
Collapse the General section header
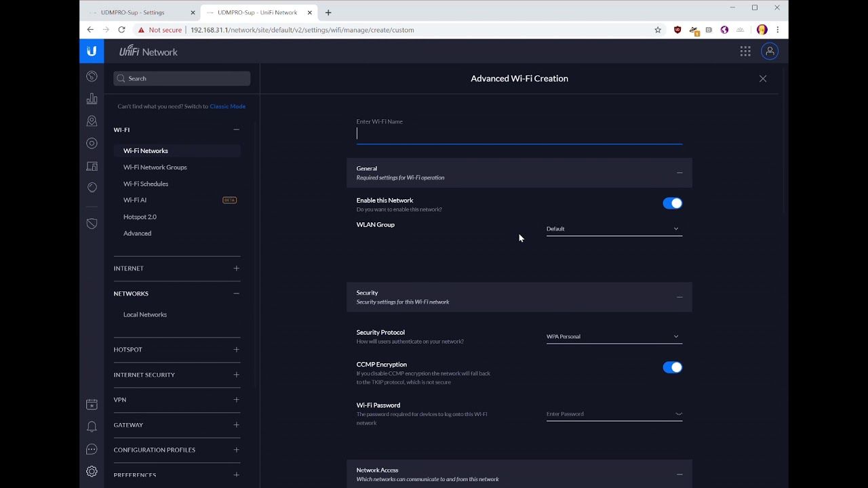coord(679,173)
